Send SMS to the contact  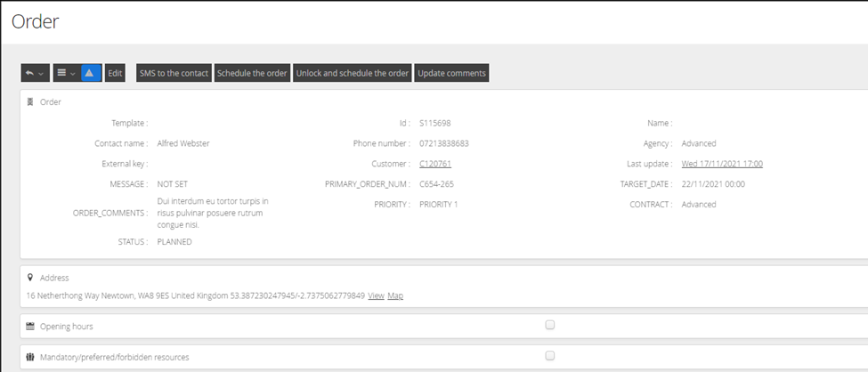pyautogui.click(x=174, y=73)
